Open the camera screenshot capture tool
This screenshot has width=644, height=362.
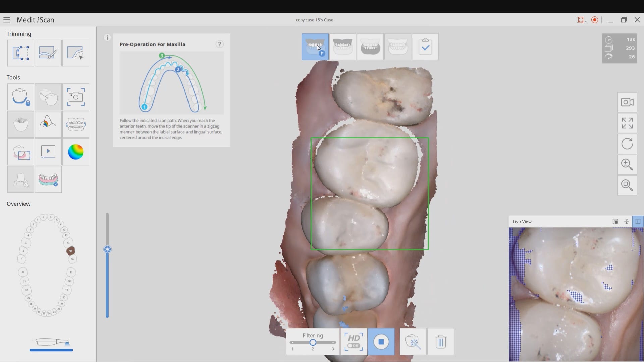tap(75, 97)
